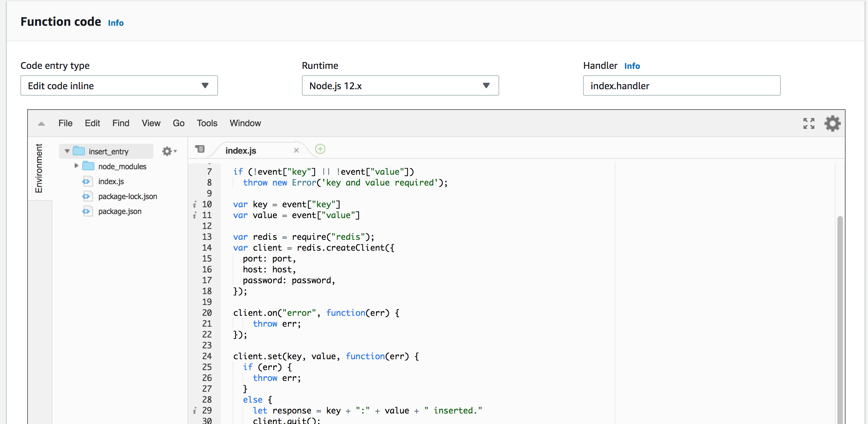Collapse the insert_entry root folder
Viewport: 868px width, 424px height.
click(x=67, y=151)
